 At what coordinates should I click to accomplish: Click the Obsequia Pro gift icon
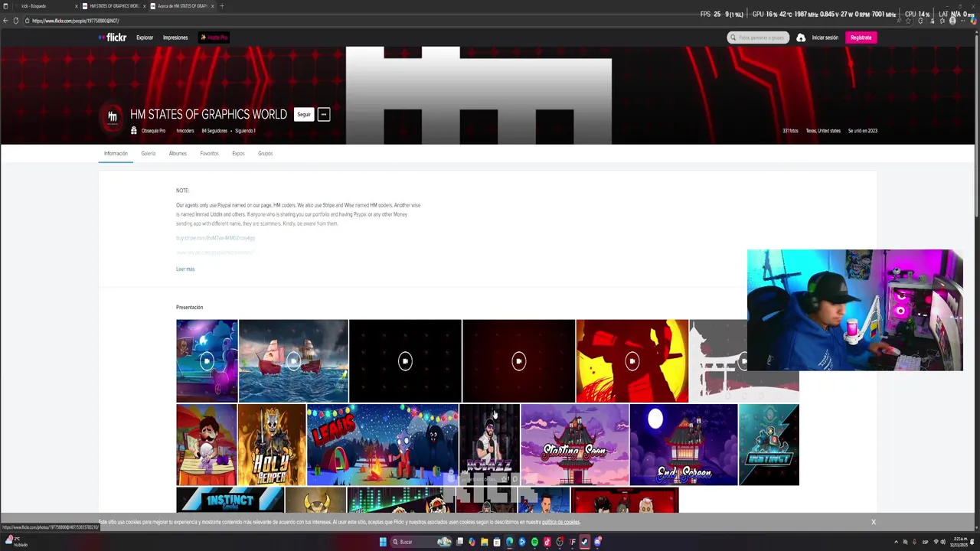tap(134, 131)
